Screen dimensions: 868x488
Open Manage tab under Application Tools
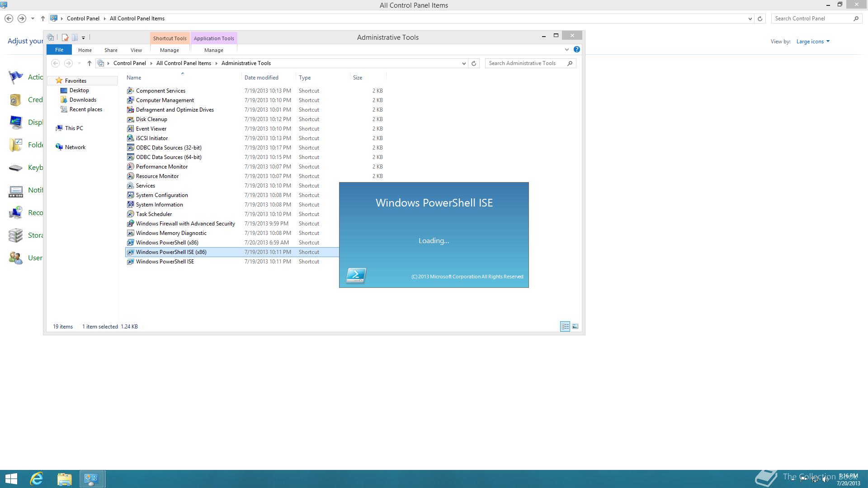(214, 50)
